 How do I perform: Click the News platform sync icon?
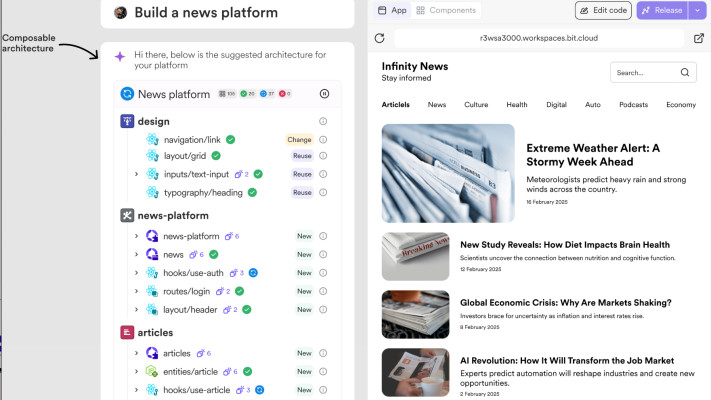(x=127, y=94)
